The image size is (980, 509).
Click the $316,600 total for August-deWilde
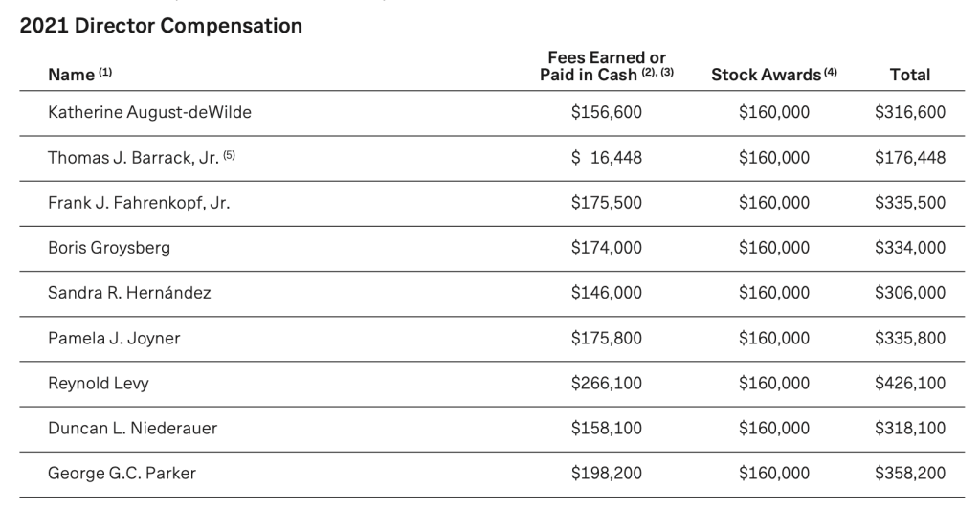click(x=909, y=112)
